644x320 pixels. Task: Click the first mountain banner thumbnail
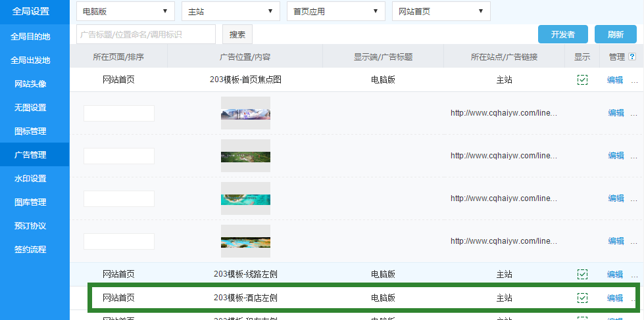point(245,113)
